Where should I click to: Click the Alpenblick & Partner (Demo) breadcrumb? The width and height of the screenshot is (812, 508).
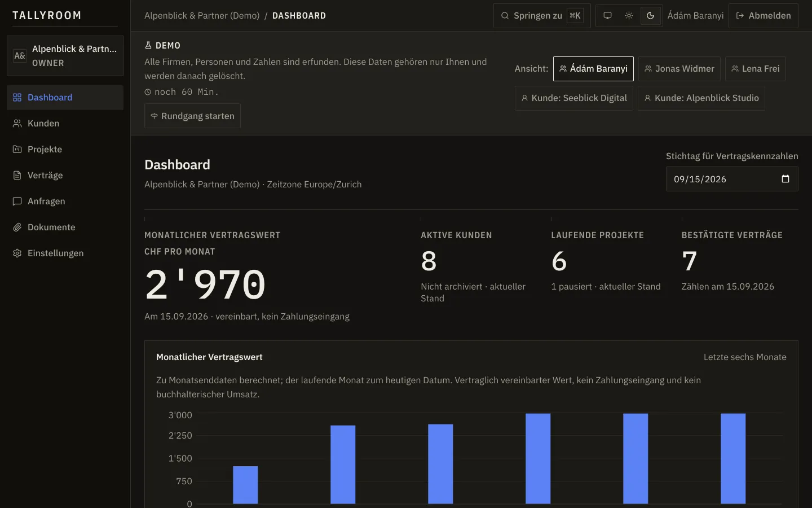[x=202, y=16]
